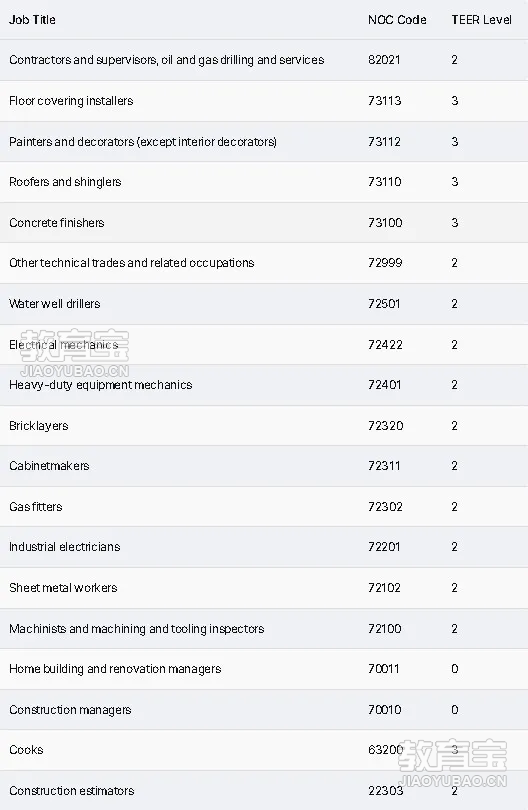Image resolution: width=528 pixels, height=810 pixels.
Task: Click the Job Title column header
Action: coord(32,20)
